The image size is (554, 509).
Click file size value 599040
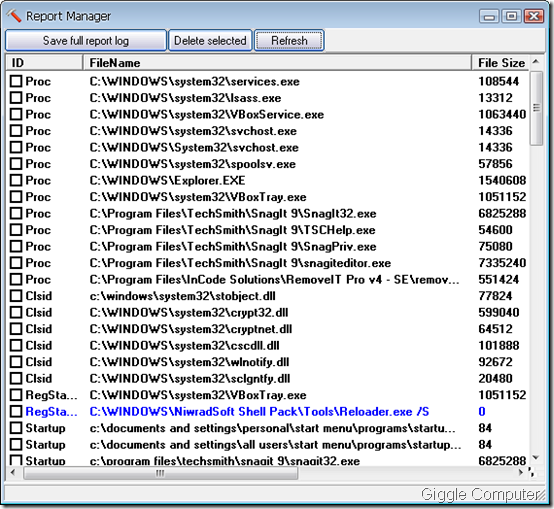point(499,312)
